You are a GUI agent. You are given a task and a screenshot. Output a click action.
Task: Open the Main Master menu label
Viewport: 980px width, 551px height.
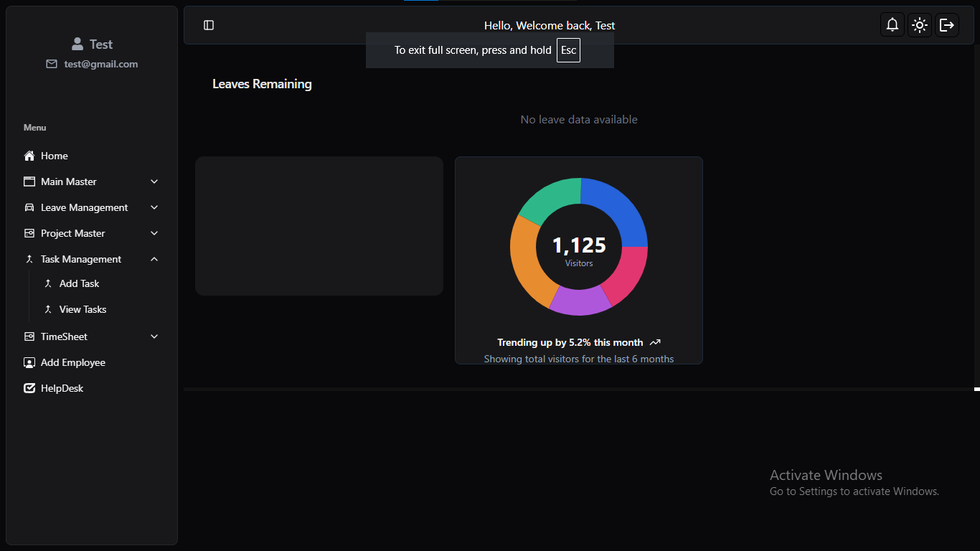click(69, 182)
